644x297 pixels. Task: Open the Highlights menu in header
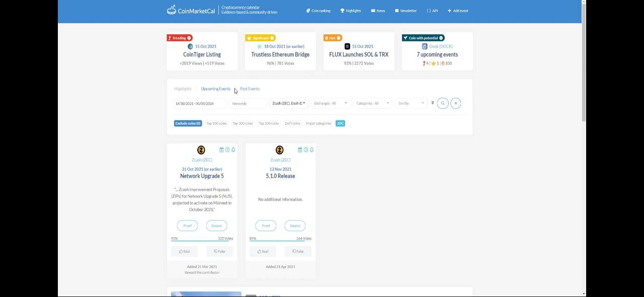pos(351,11)
